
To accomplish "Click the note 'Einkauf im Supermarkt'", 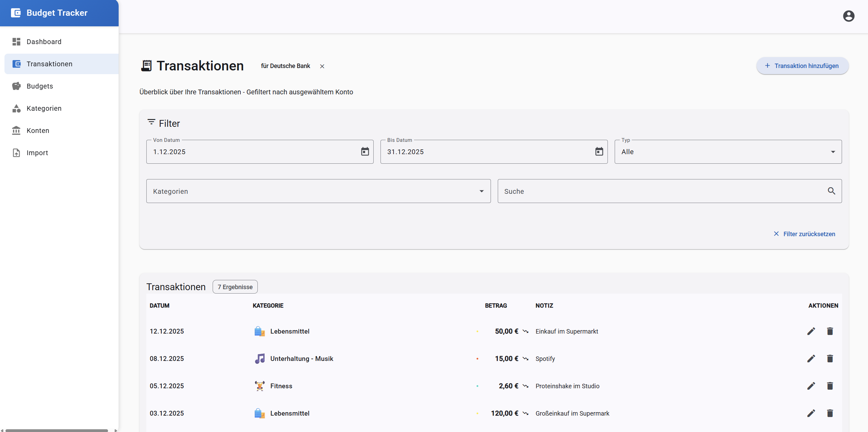I will 566,331.
